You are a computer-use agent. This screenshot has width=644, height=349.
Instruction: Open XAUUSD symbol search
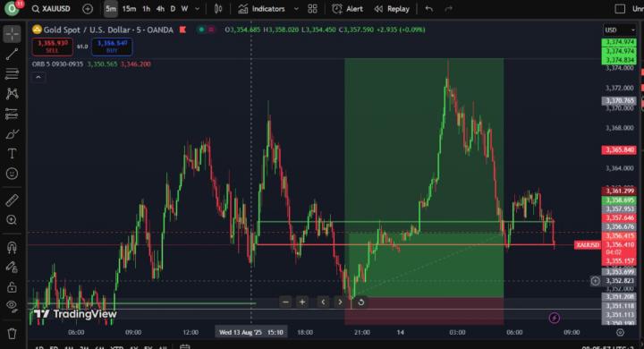[52, 9]
